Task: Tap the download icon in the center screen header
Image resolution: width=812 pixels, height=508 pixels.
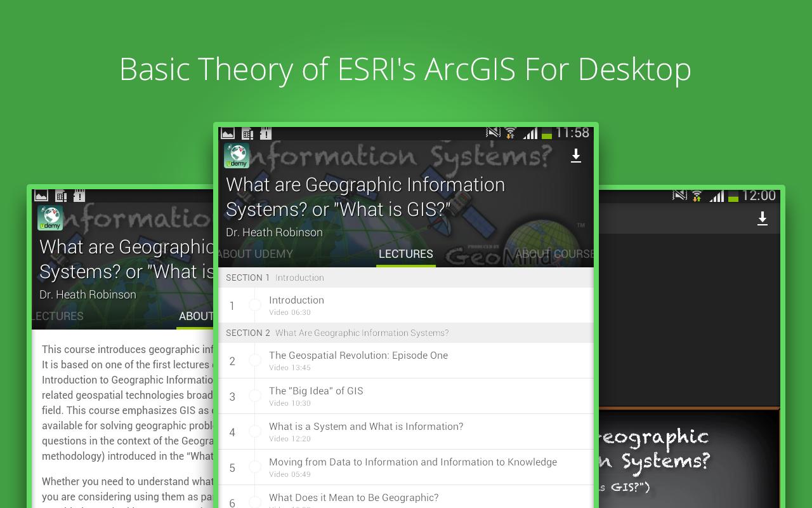Action: [576, 156]
